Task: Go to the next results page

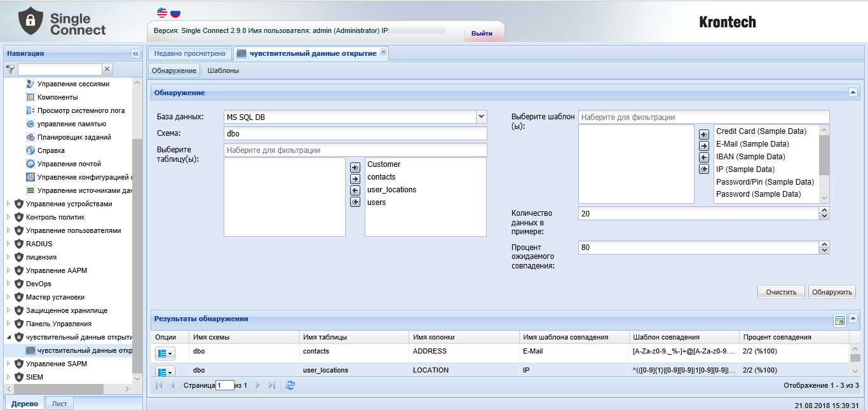Action: pyautogui.click(x=258, y=385)
